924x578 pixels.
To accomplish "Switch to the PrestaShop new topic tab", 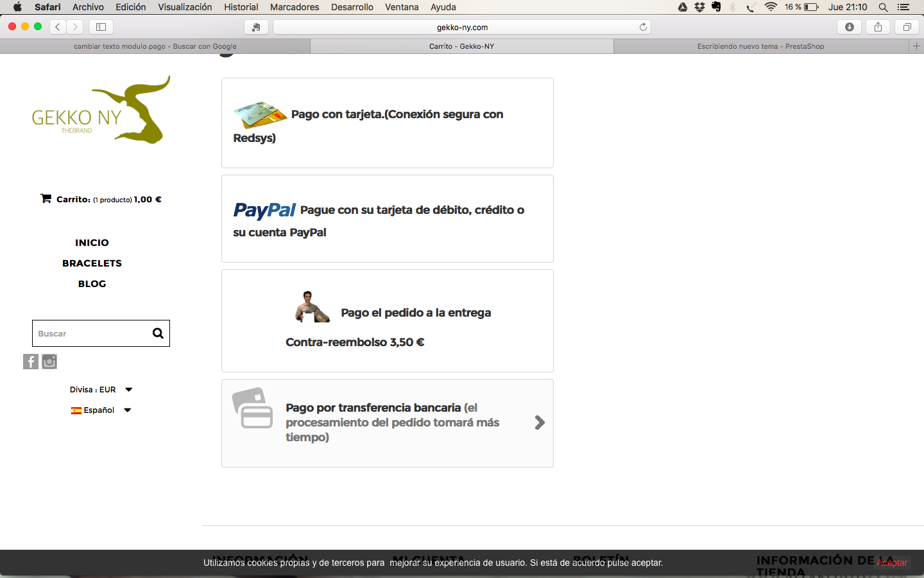I will point(761,46).
